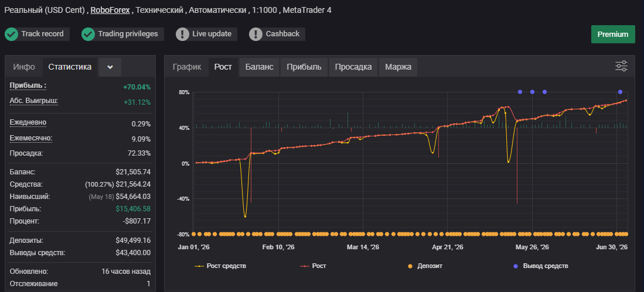644x292 pixels.
Task: Click the Mar 14, '26 axis label
Action: (363, 248)
